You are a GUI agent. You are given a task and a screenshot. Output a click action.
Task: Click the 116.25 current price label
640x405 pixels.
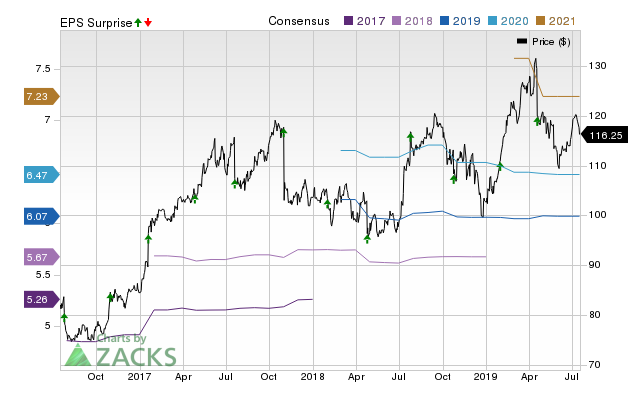[606, 135]
